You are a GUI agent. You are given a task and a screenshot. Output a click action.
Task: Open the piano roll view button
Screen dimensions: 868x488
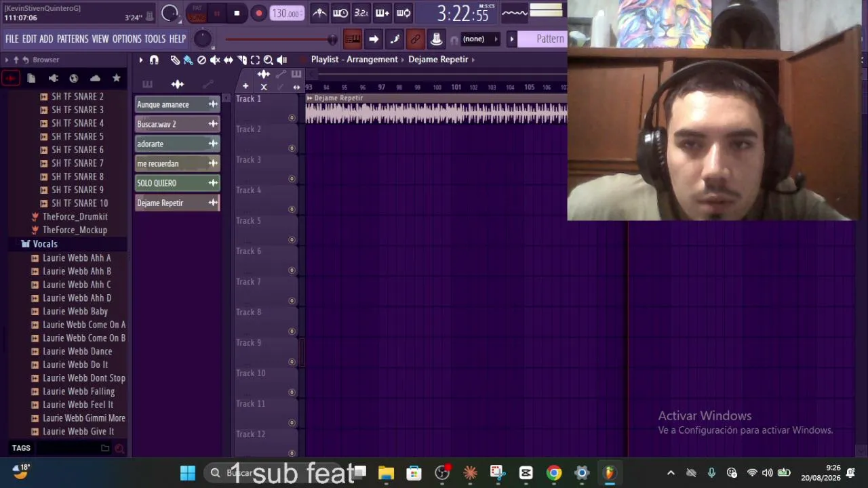click(353, 39)
